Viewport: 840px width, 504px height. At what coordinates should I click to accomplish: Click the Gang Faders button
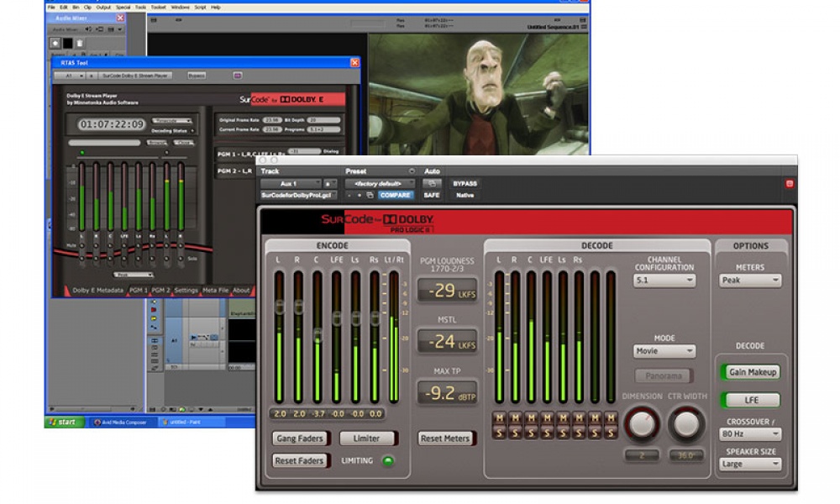[300, 438]
